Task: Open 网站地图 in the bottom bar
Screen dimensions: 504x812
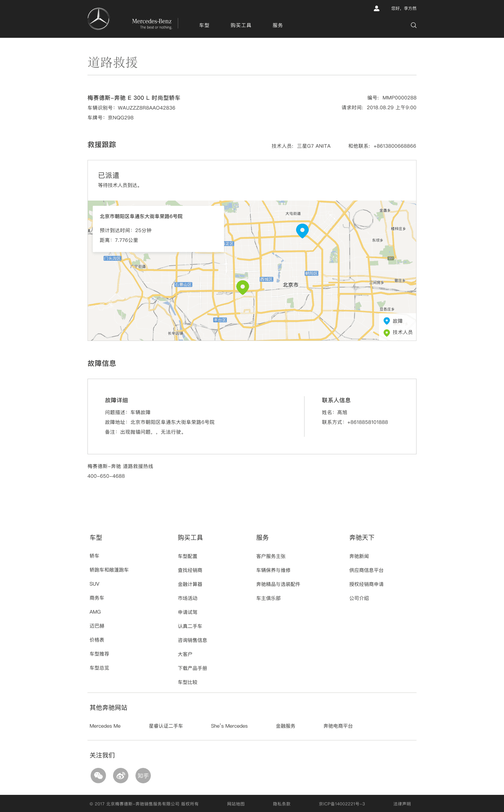Action: coord(236,804)
